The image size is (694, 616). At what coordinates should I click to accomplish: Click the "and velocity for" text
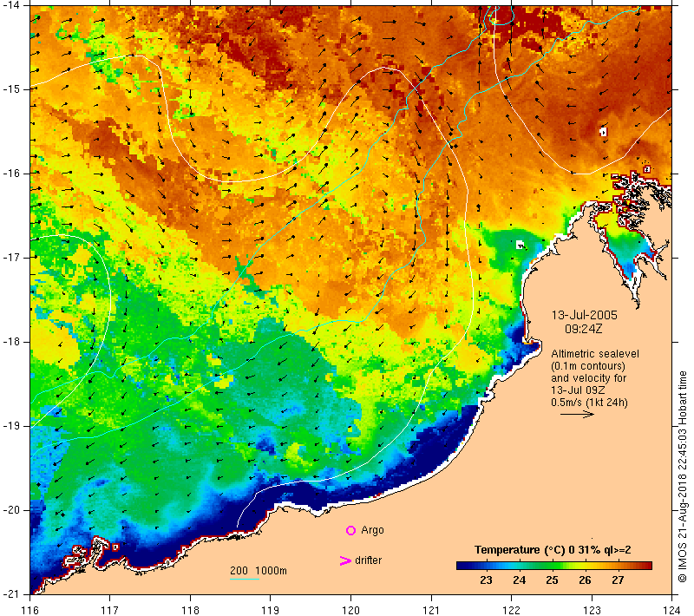589,378
